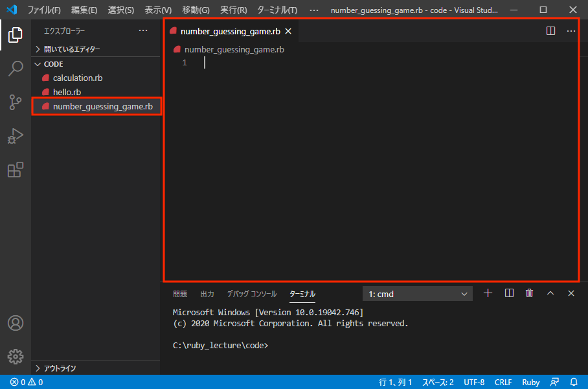The image size is (588, 389).
Task: Open calculation.rb in the explorer
Action: point(96,78)
